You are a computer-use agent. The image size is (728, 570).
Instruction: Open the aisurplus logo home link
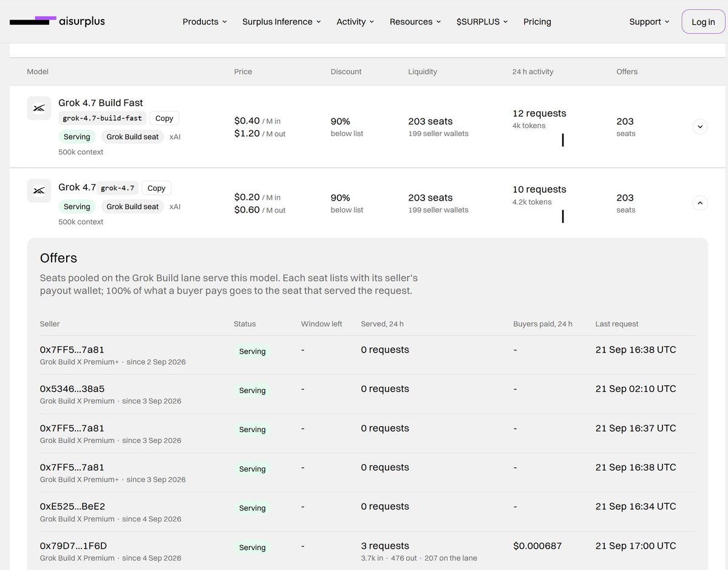click(57, 21)
